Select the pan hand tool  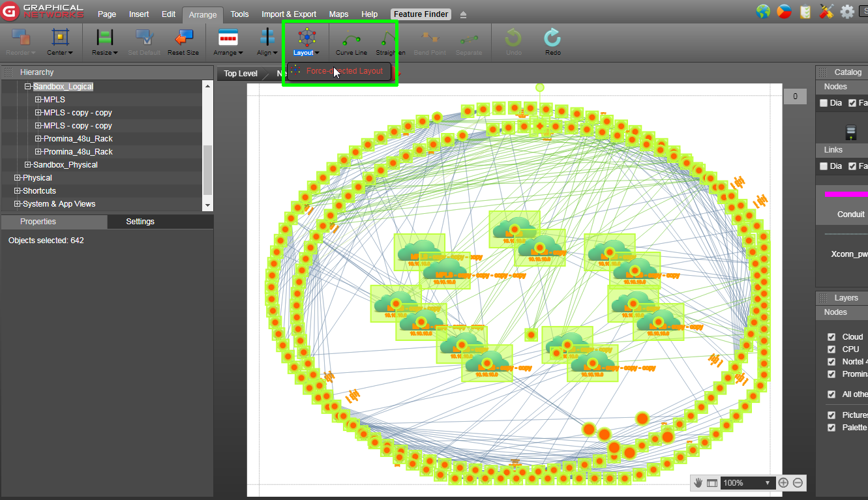pos(698,483)
